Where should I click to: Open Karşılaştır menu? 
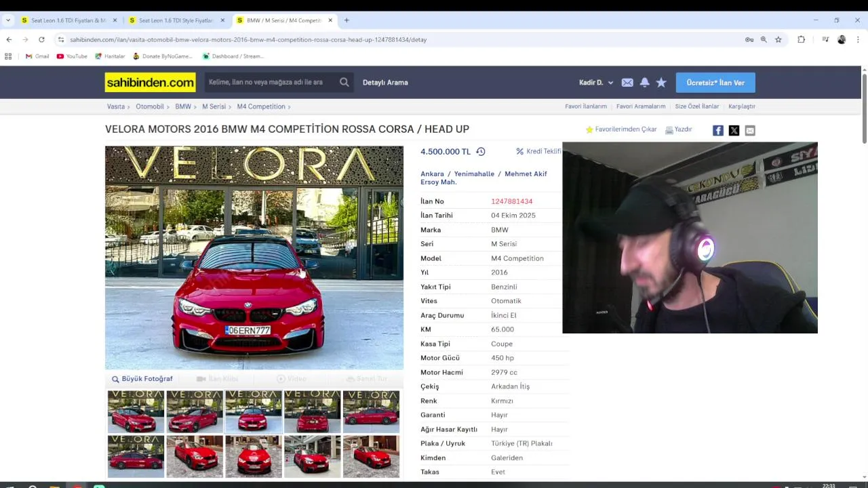point(742,106)
